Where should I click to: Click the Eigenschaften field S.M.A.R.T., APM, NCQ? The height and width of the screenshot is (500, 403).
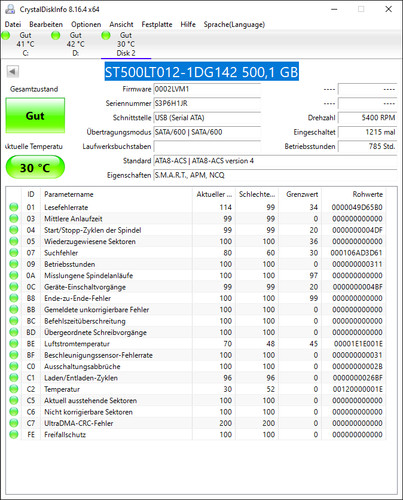[275, 175]
